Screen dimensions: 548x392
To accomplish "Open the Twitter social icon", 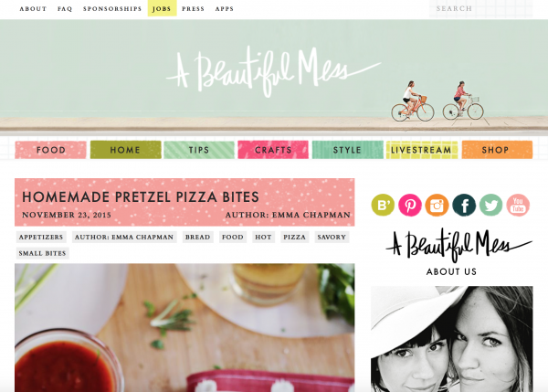I will tap(491, 205).
